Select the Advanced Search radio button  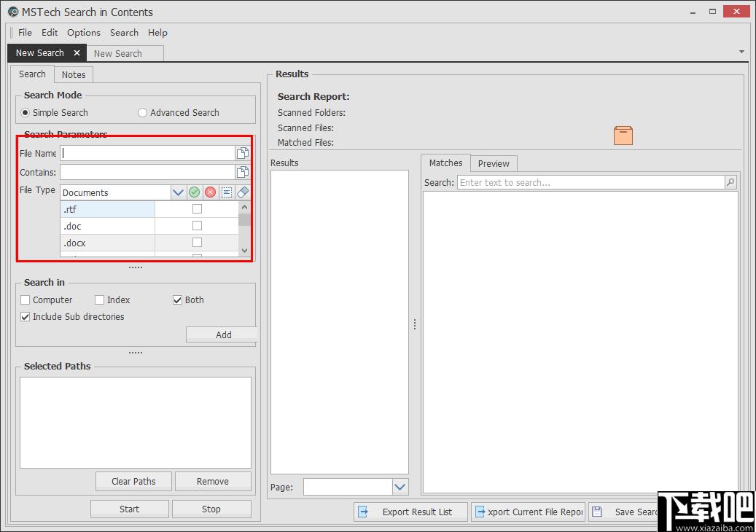click(x=142, y=112)
